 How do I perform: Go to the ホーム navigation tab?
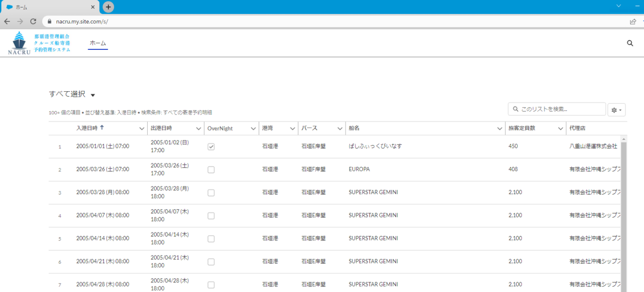98,43
